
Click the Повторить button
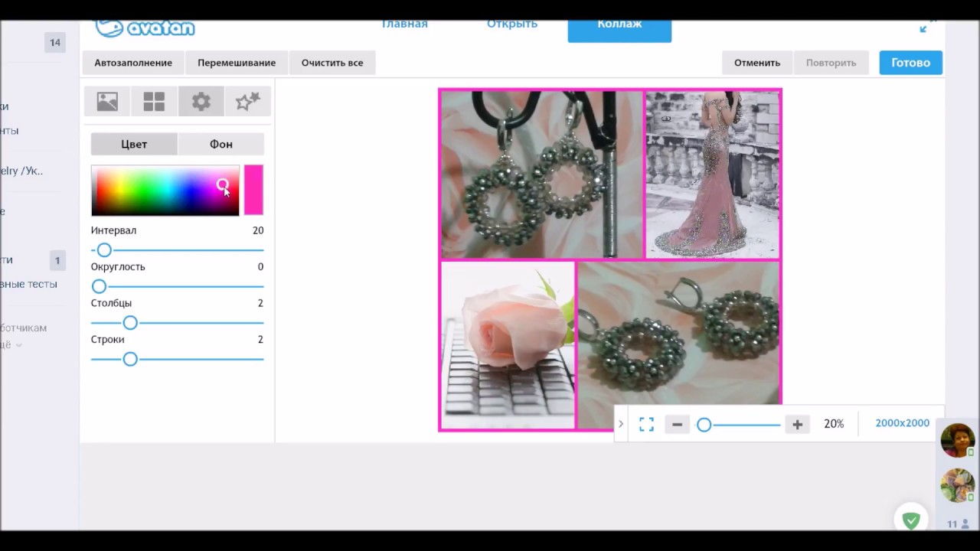pyautogui.click(x=831, y=63)
